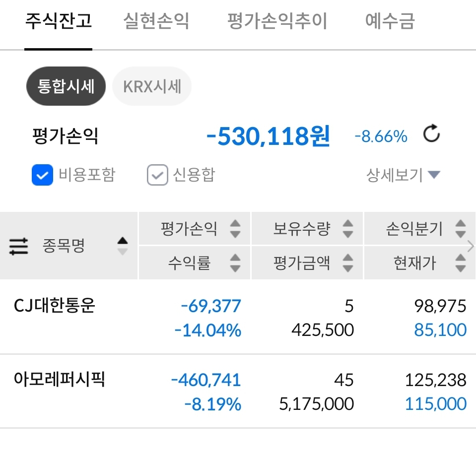Open column settings icon beside 종목명

[x=18, y=246]
